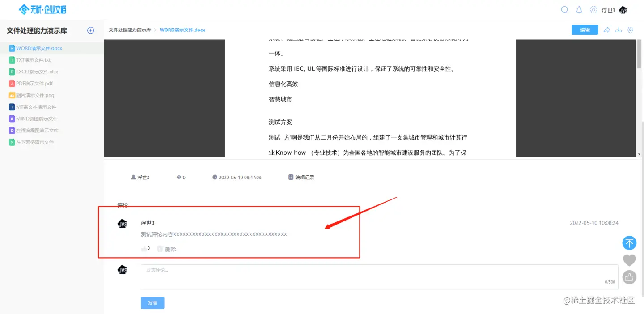Click author 浮世3 below the document
This screenshot has height=314, width=644.
(x=143, y=178)
